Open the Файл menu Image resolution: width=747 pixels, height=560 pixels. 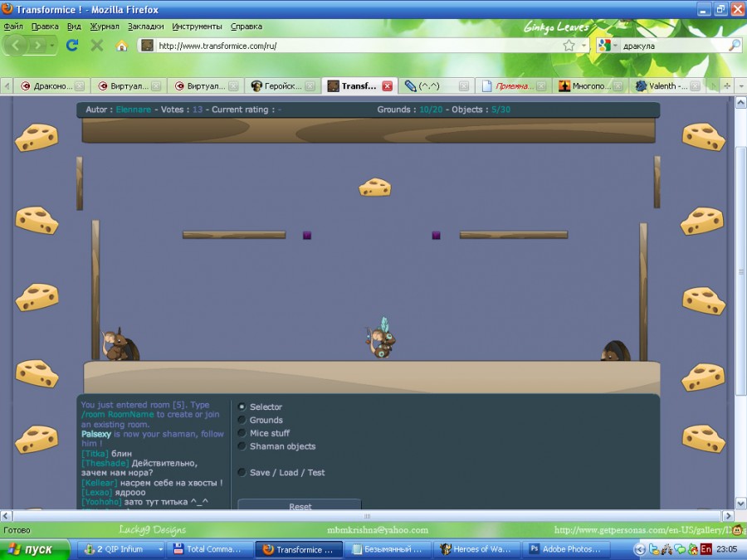click(13, 27)
